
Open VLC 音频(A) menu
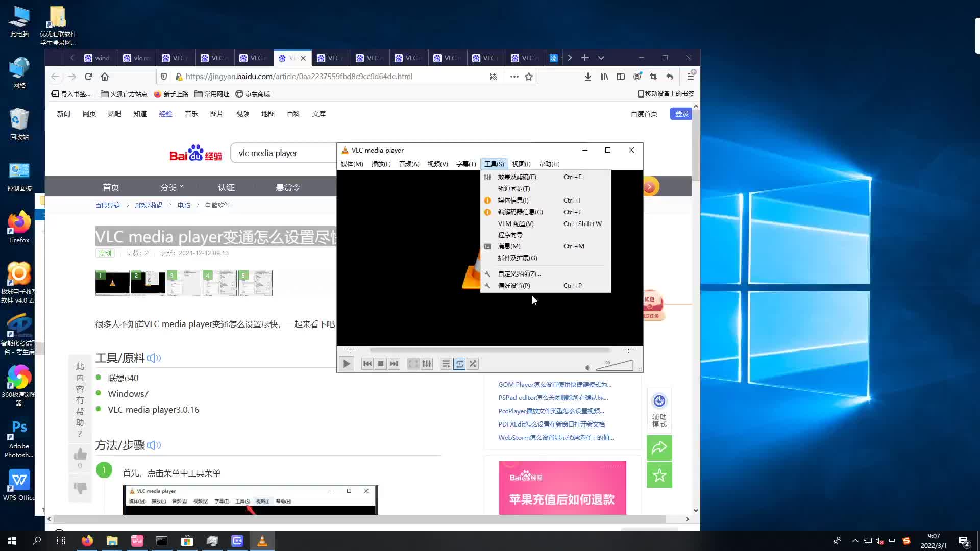point(409,164)
